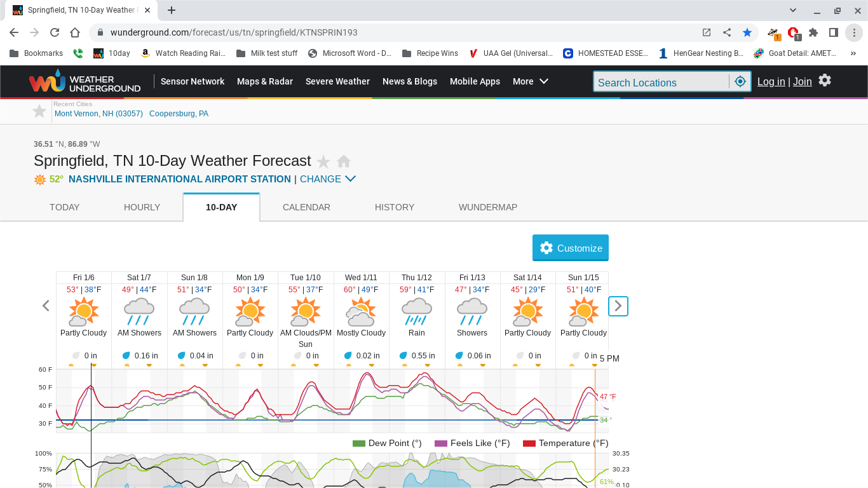Click the Join link

(802, 81)
